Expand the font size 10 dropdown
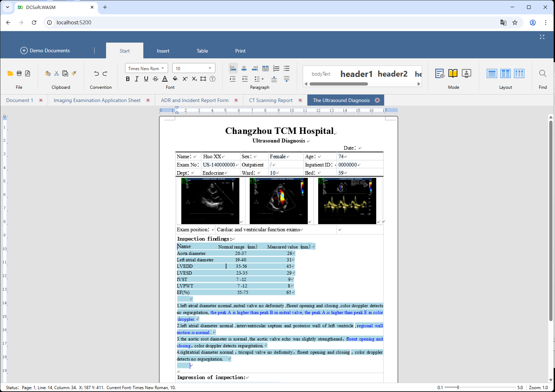Screen dimensions: 555x392 [210, 68]
